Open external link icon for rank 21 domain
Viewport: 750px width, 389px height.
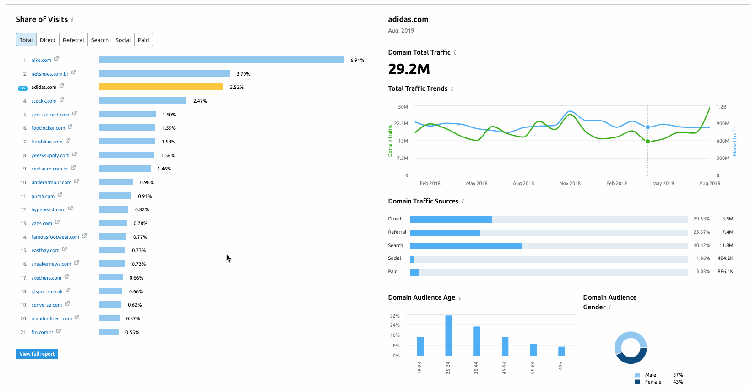[58, 331]
